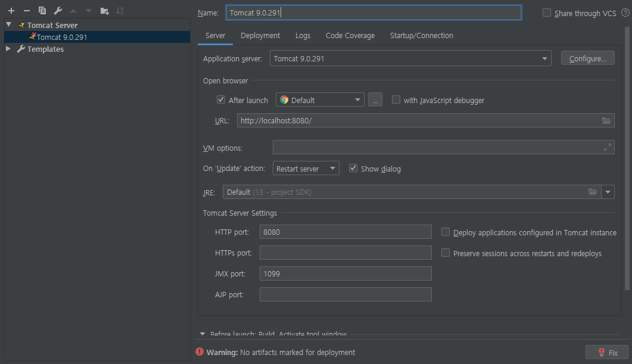Collapse Tomcat Server tree node
Image resolution: width=632 pixels, height=364 pixels.
coord(8,24)
